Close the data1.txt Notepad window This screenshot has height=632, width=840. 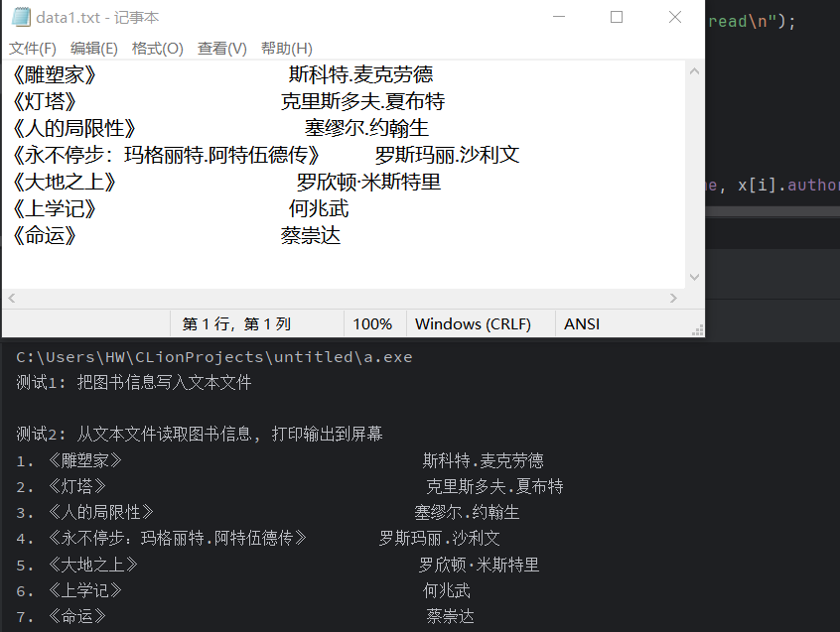pyautogui.click(x=675, y=17)
